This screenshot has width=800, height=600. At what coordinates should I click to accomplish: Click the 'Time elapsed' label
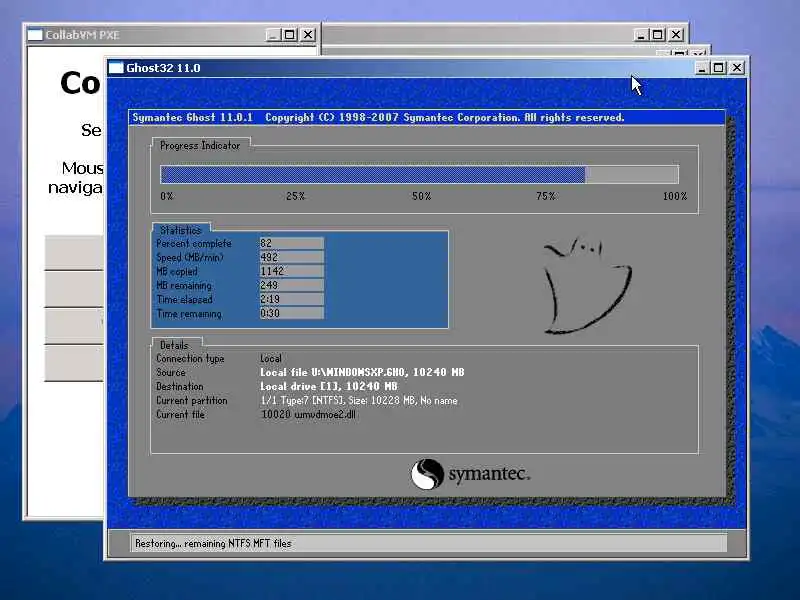[184, 299]
